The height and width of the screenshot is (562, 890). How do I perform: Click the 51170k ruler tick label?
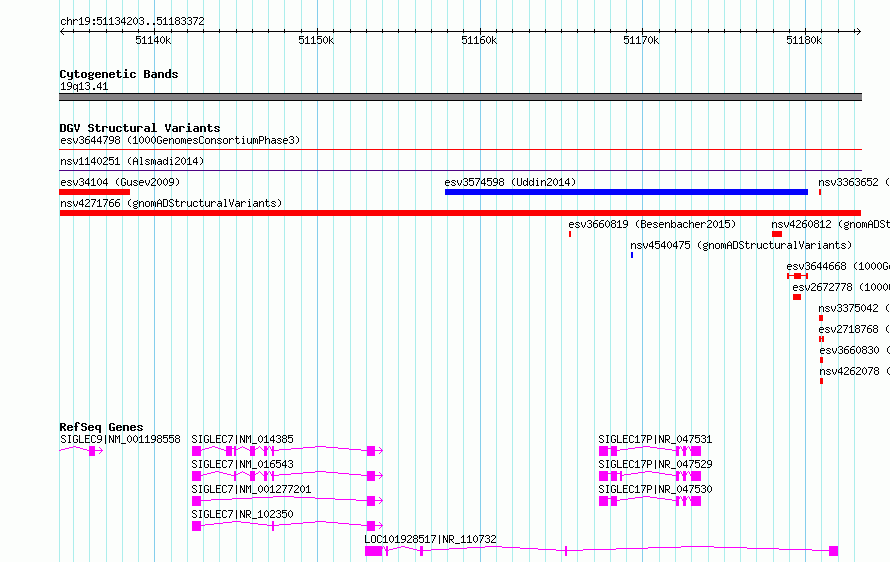[641, 40]
